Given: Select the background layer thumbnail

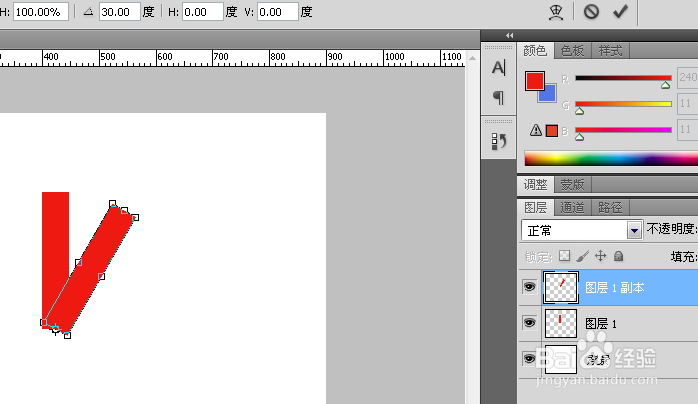Looking at the screenshot, I should click(x=560, y=359).
